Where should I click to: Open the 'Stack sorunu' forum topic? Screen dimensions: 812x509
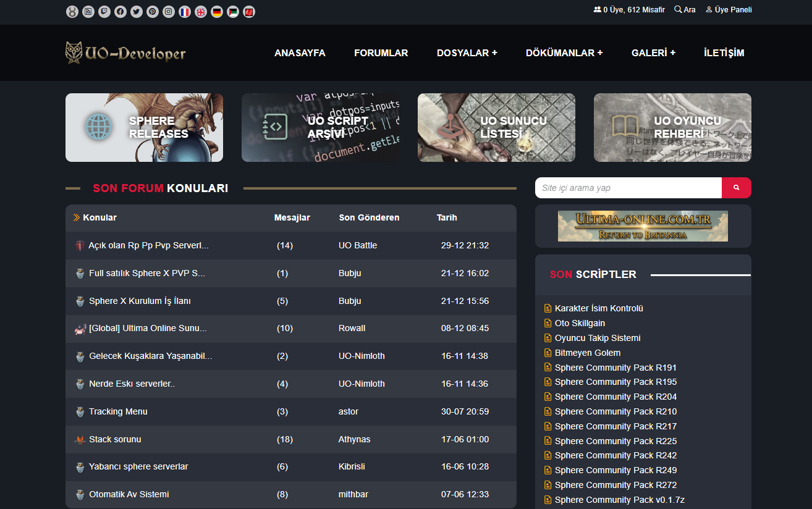(115, 439)
